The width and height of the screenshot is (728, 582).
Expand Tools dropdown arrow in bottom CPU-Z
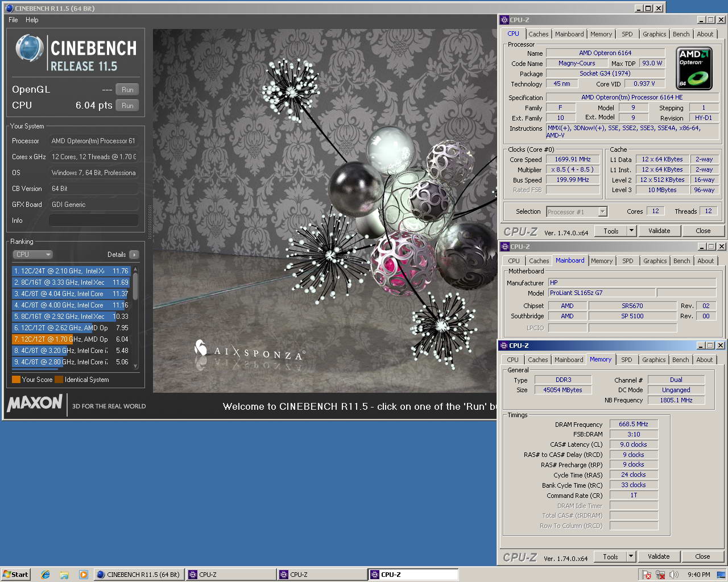[631, 556]
